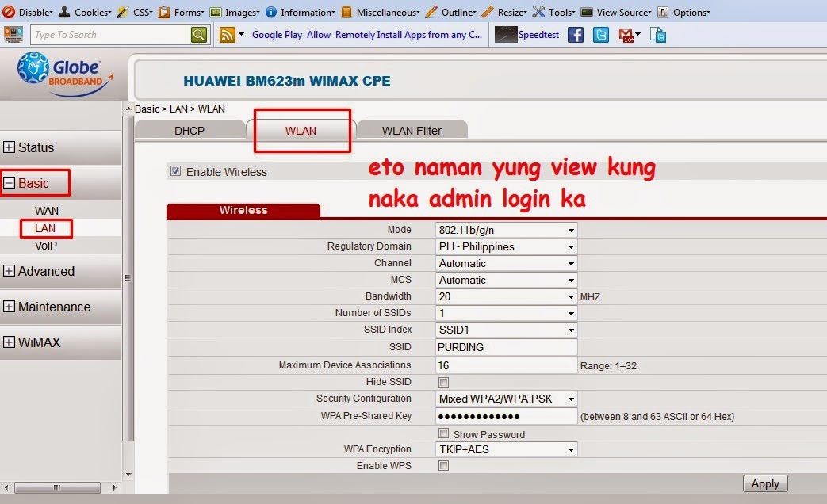Select the CSS tool icon
827x504 pixels.
(x=123, y=12)
